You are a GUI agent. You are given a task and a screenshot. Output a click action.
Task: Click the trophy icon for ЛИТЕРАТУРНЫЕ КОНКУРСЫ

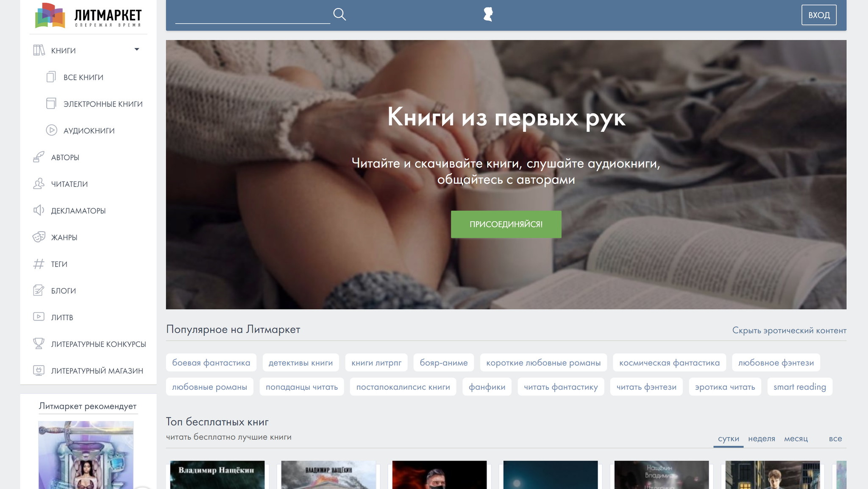tap(39, 344)
